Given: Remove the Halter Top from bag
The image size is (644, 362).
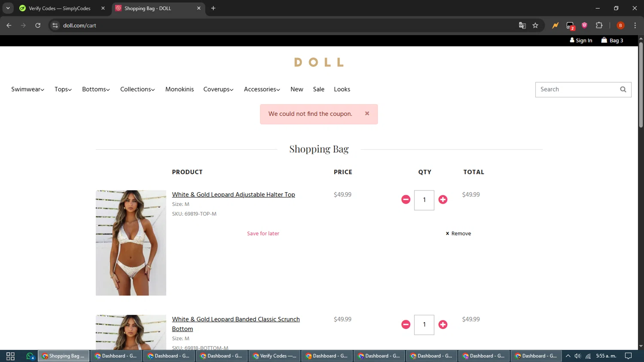Looking at the screenshot, I should 458,233.
